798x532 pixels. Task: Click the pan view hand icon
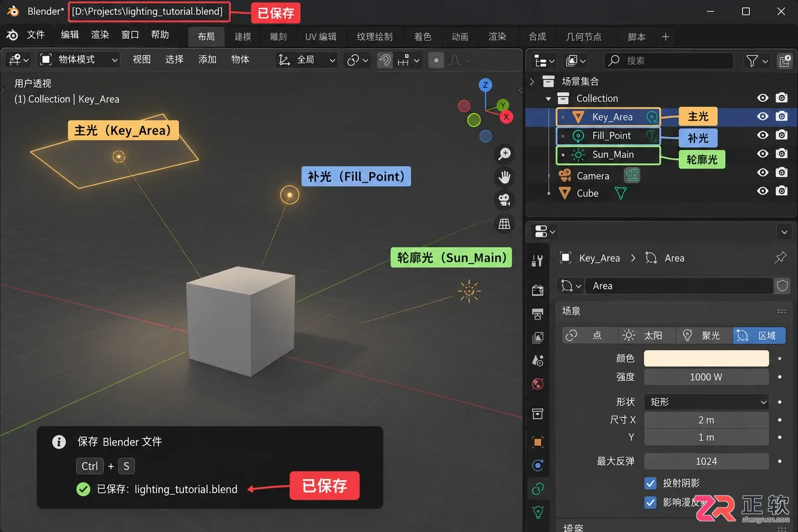[x=504, y=177]
